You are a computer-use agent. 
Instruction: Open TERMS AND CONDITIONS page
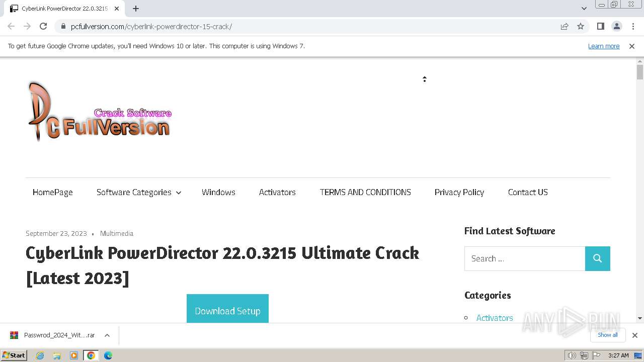(365, 192)
